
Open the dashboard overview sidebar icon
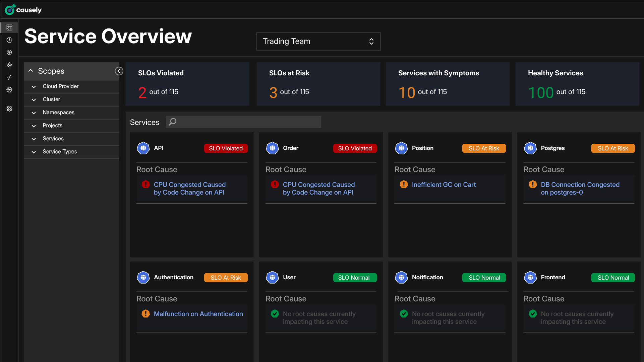(9, 27)
